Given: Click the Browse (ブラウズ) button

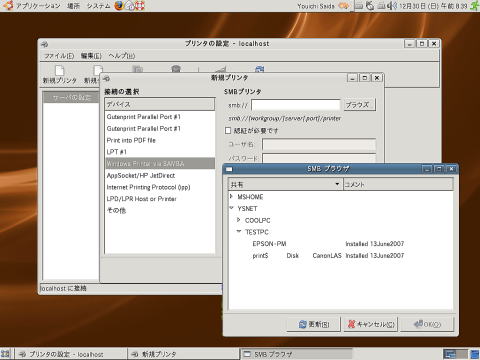Looking at the screenshot, I should (x=359, y=105).
